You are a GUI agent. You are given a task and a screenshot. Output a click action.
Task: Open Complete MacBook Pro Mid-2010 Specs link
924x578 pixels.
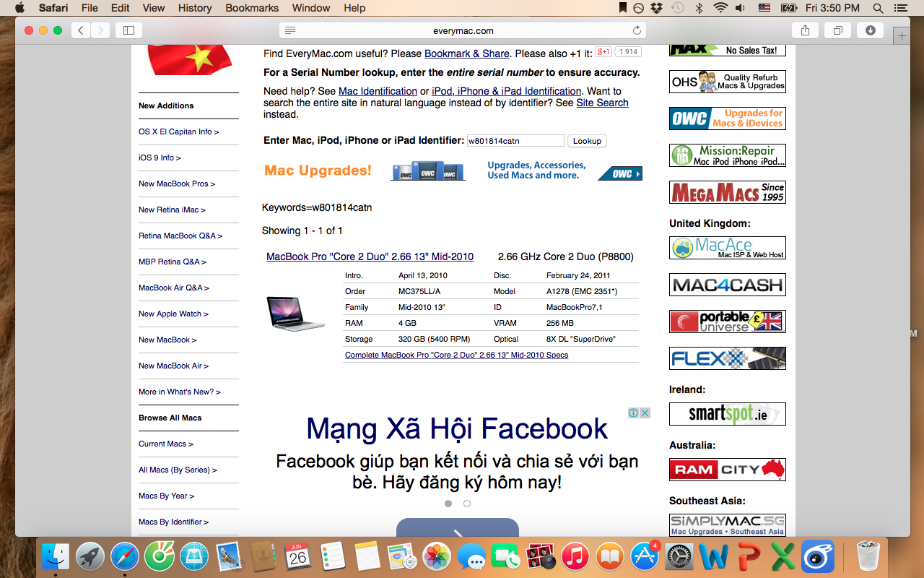456,355
